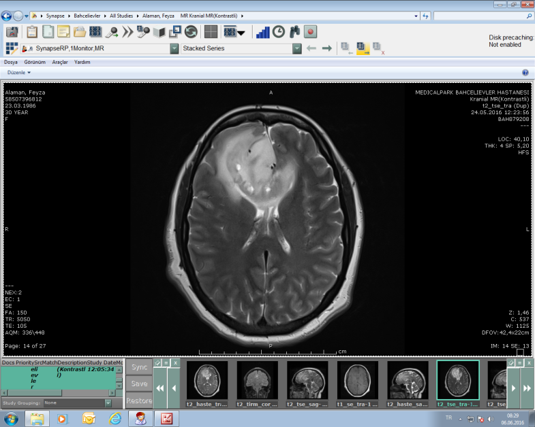Click the gray 3D book icon
The height and width of the screenshot is (427, 535).
(x=159, y=32)
